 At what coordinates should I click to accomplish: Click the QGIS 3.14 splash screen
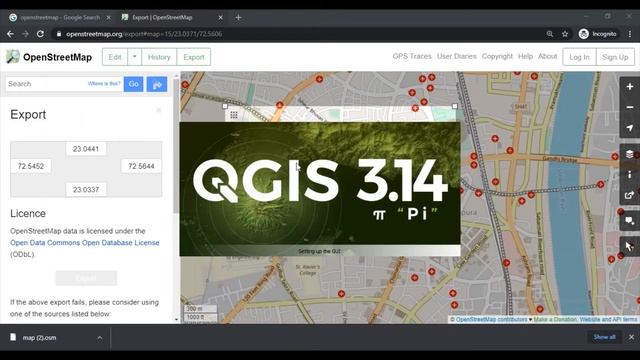click(x=320, y=189)
